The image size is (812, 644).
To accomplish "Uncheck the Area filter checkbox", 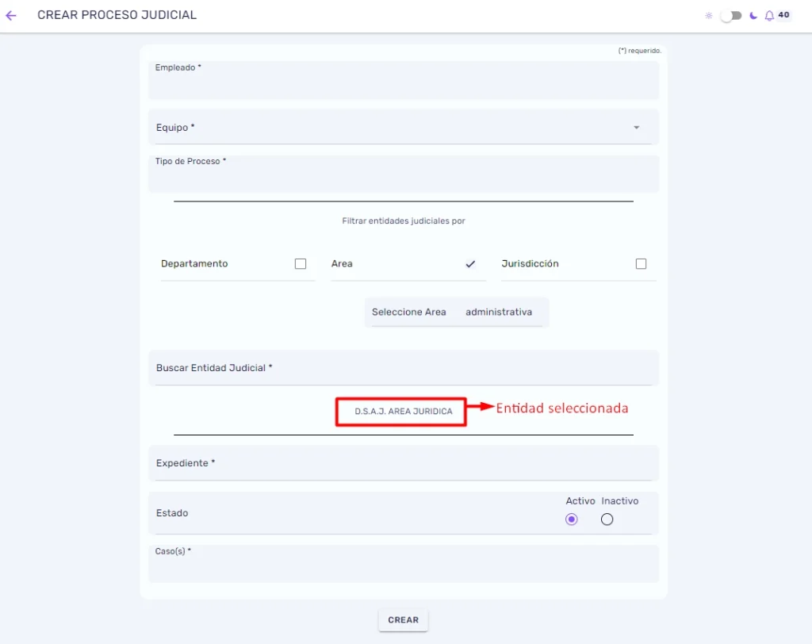I will [470, 264].
